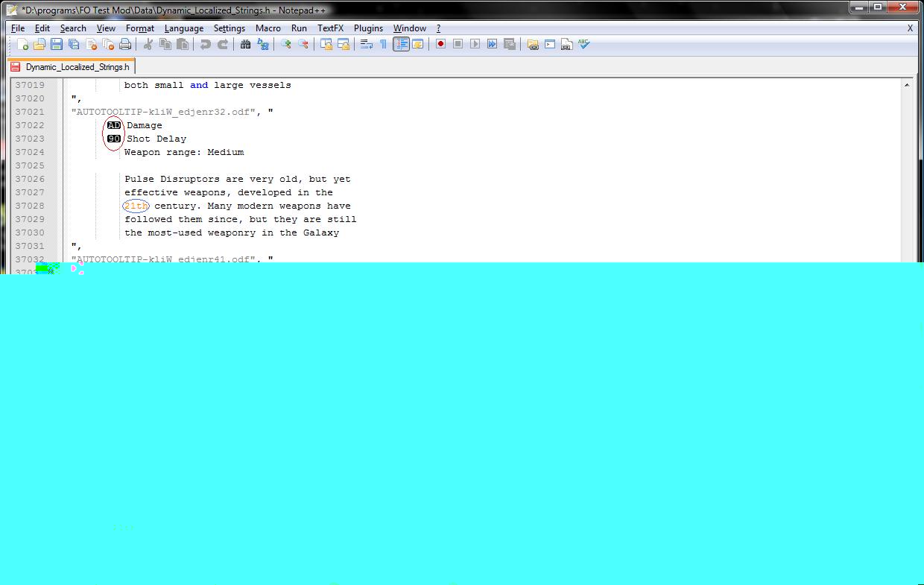Select the Dynamic_Localized_Strings.h tab

tap(77, 67)
